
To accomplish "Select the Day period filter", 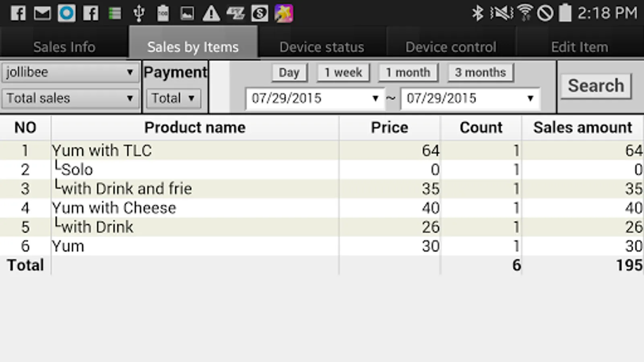I will pyautogui.click(x=289, y=72).
